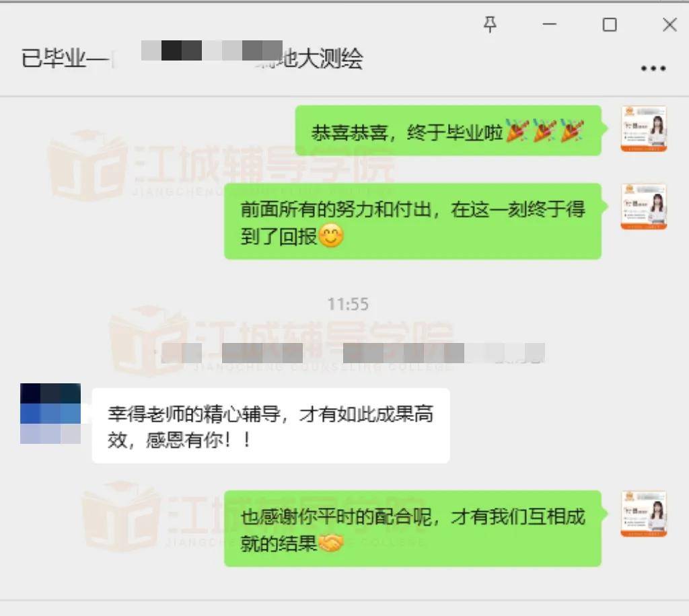Viewport: 689px width, 616px height.
Task: Maximize the chat window
Action: point(610,25)
